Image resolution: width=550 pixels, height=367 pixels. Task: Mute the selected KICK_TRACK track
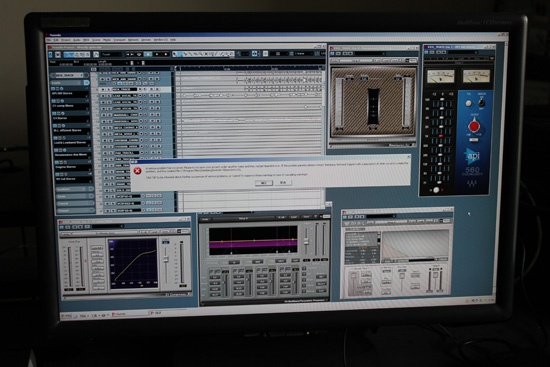[103, 89]
